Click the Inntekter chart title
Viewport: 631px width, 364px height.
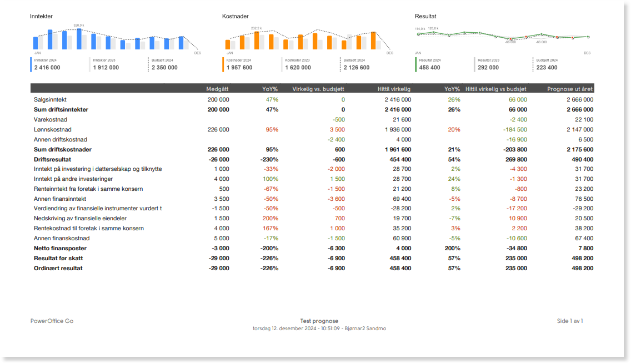pos(41,17)
